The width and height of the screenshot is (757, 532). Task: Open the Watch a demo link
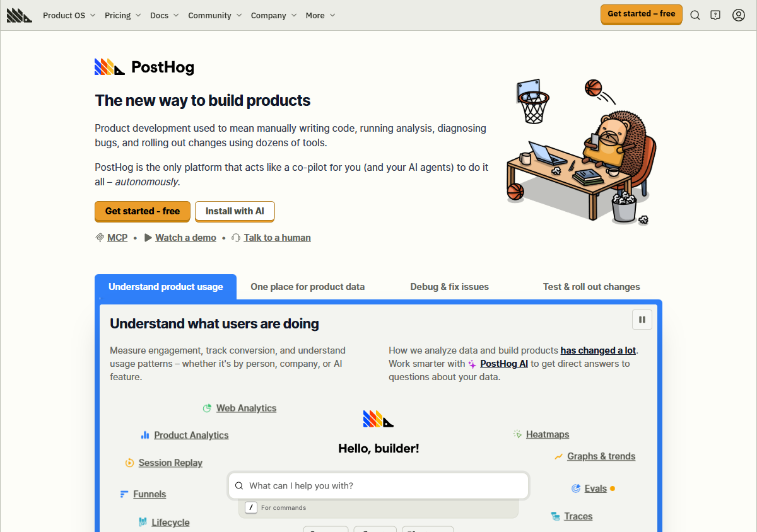click(x=185, y=238)
